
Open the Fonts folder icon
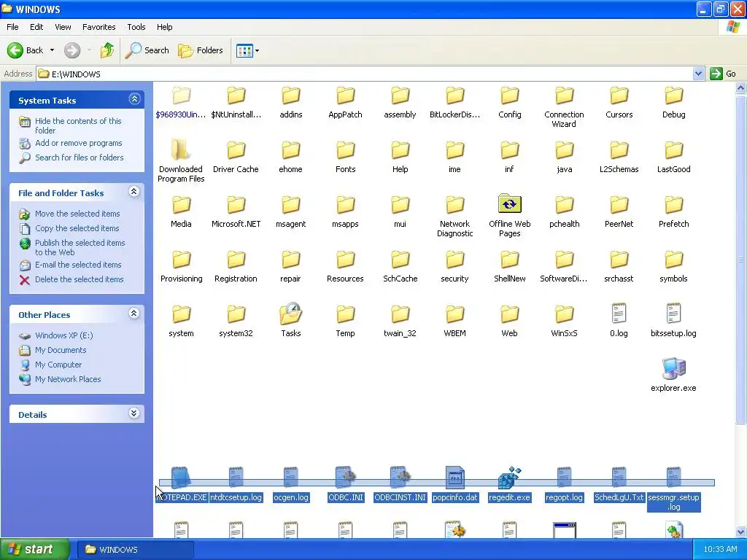point(345,150)
